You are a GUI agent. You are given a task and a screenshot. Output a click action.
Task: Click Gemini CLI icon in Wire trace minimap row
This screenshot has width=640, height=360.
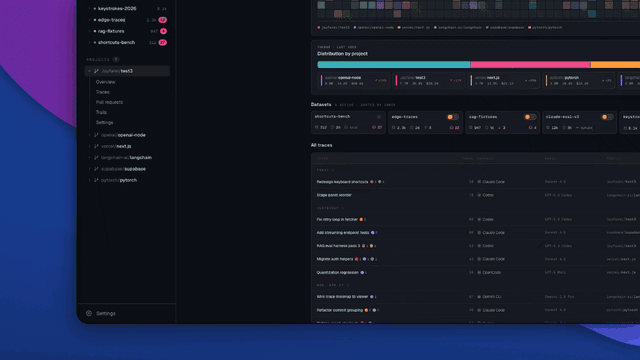[479, 297]
